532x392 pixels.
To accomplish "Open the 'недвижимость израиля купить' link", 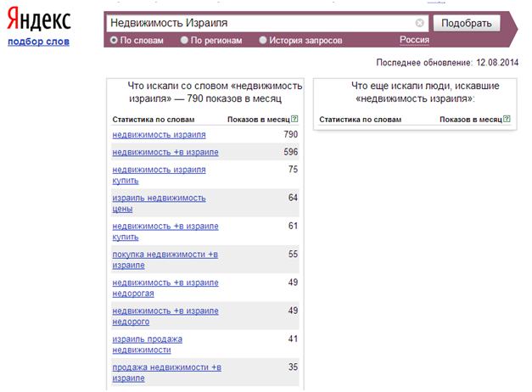I will tap(160, 175).
